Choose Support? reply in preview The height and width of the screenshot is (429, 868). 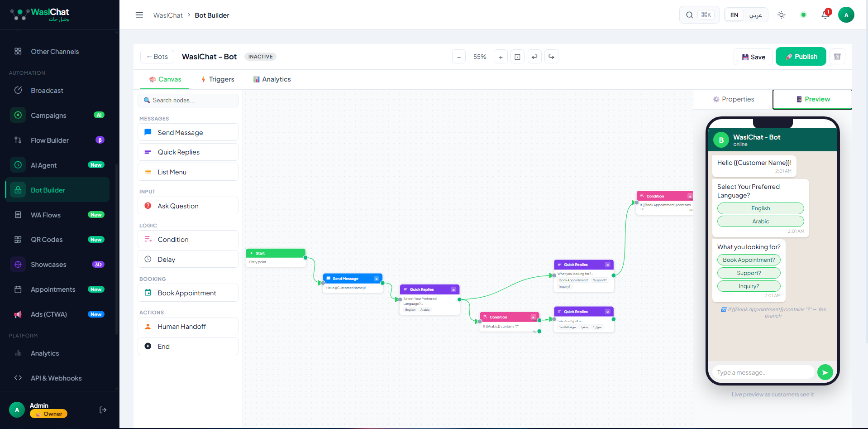[749, 273]
